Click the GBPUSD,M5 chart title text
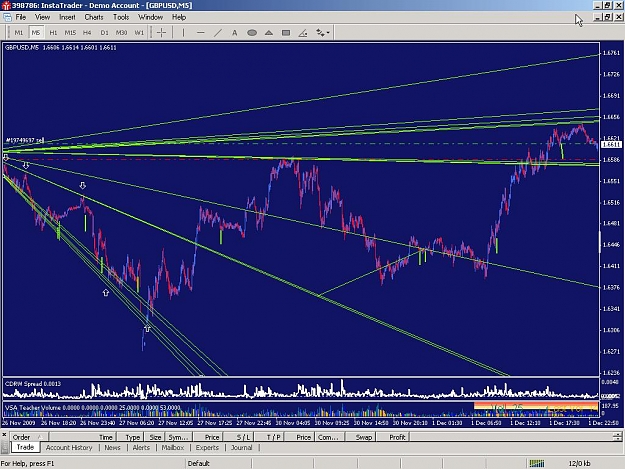Viewport: 625px width, 469px height. [22, 47]
